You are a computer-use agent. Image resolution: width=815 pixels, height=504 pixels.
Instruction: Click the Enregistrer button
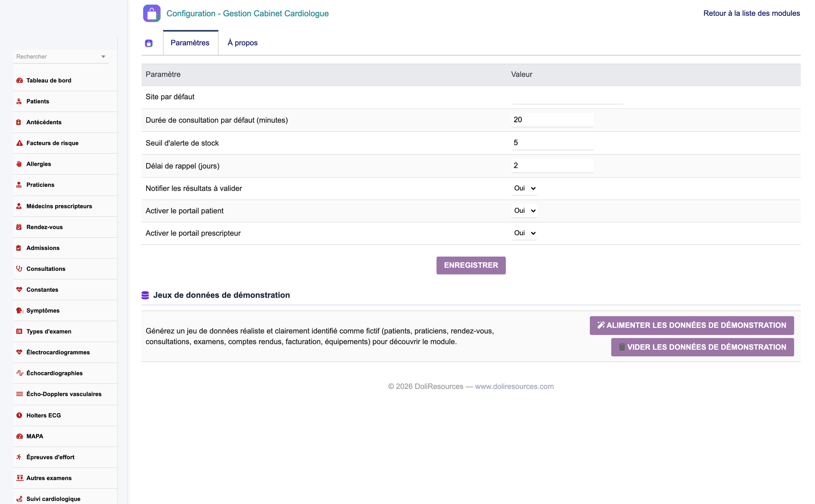coord(471,265)
